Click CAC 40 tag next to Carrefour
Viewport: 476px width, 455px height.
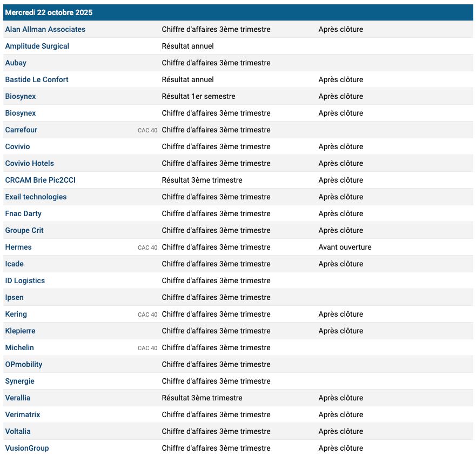(x=148, y=130)
